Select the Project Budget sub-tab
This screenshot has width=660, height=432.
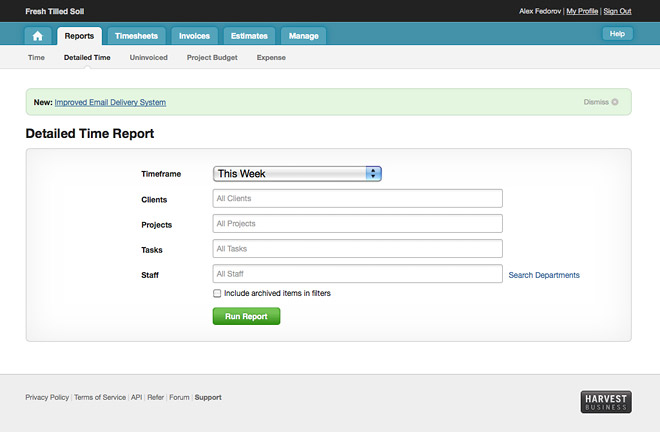click(212, 58)
